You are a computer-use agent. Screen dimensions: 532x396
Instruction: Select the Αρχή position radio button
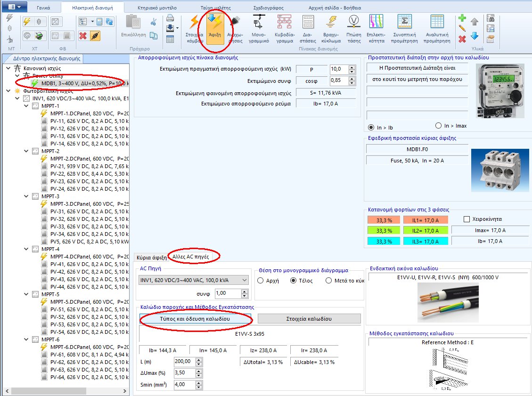click(261, 280)
